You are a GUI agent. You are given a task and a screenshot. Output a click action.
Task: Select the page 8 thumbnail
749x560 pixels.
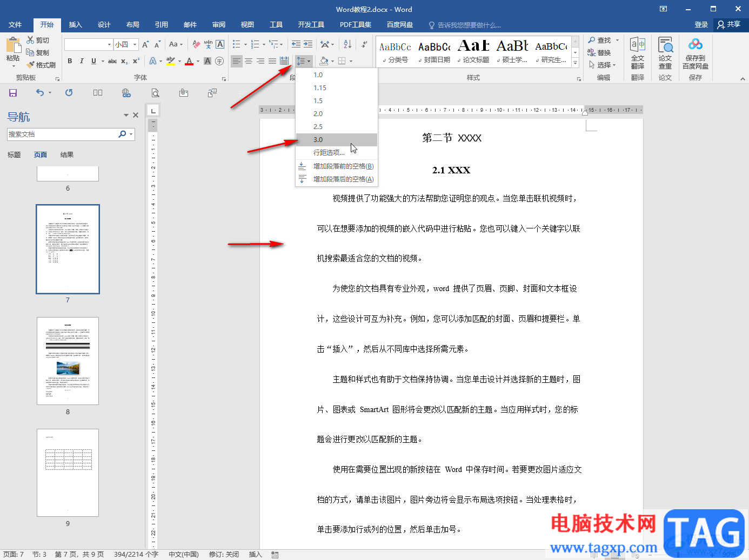tap(68, 361)
